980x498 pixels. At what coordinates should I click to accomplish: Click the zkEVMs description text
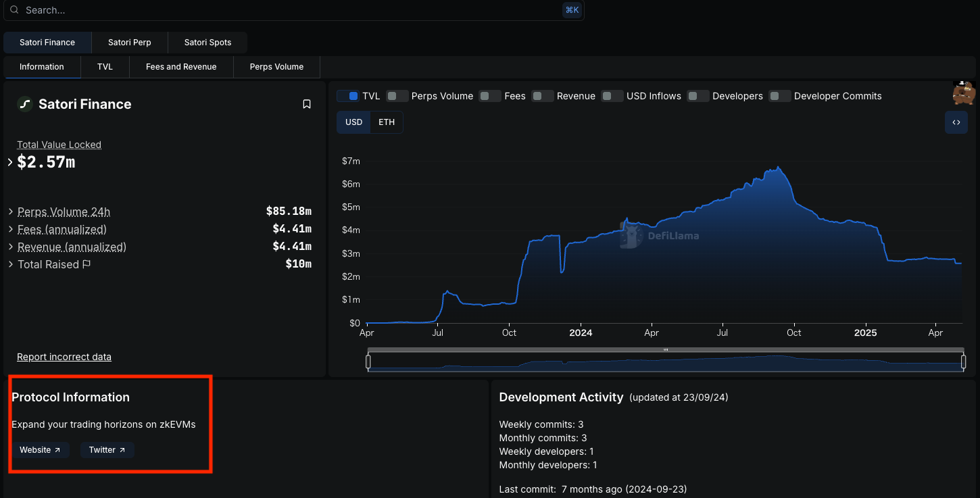point(103,424)
